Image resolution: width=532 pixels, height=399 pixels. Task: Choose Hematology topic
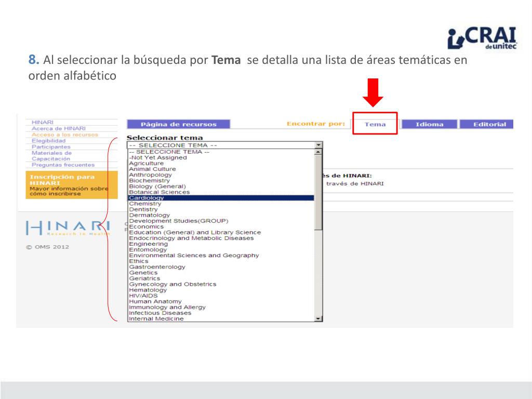(x=221, y=290)
